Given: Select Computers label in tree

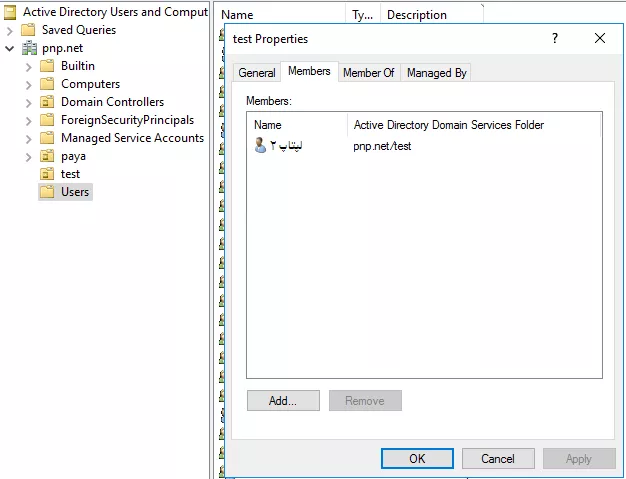Looking at the screenshot, I should pyautogui.click(x=91, y=84).
